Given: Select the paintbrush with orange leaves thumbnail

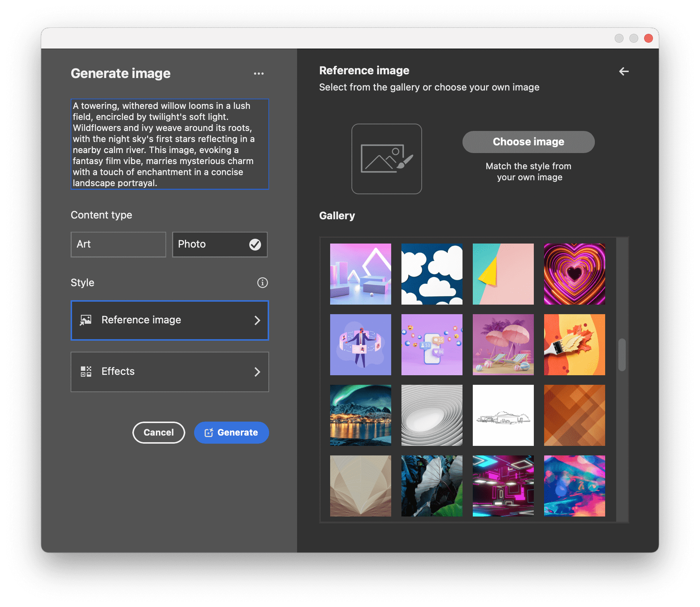Looking at the screenshot, I should pos(575,345).
